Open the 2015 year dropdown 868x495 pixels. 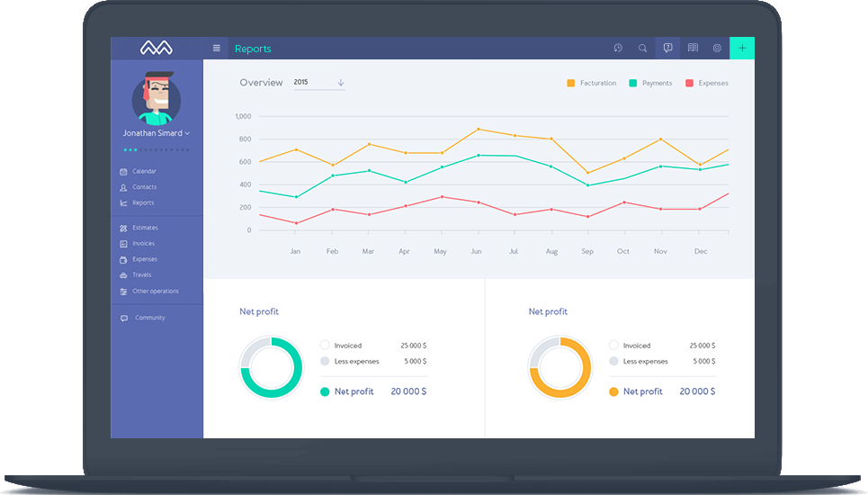pos(319,83)
